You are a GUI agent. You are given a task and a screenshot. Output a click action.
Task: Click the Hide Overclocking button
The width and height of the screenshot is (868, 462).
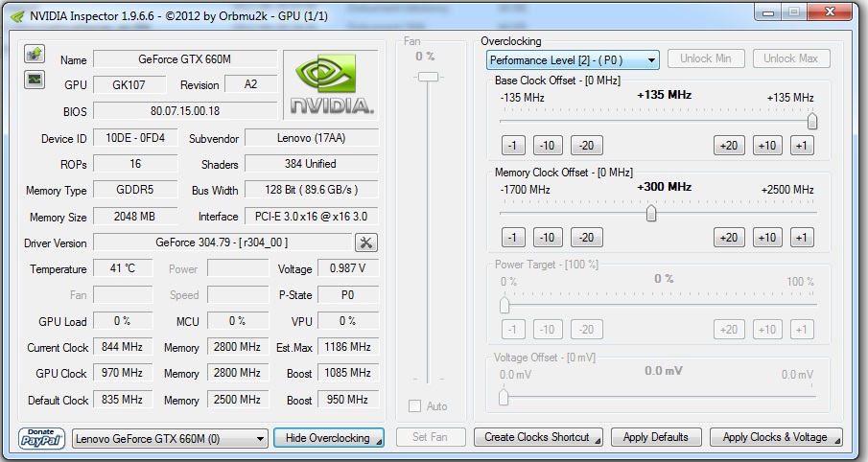(329, 438)
